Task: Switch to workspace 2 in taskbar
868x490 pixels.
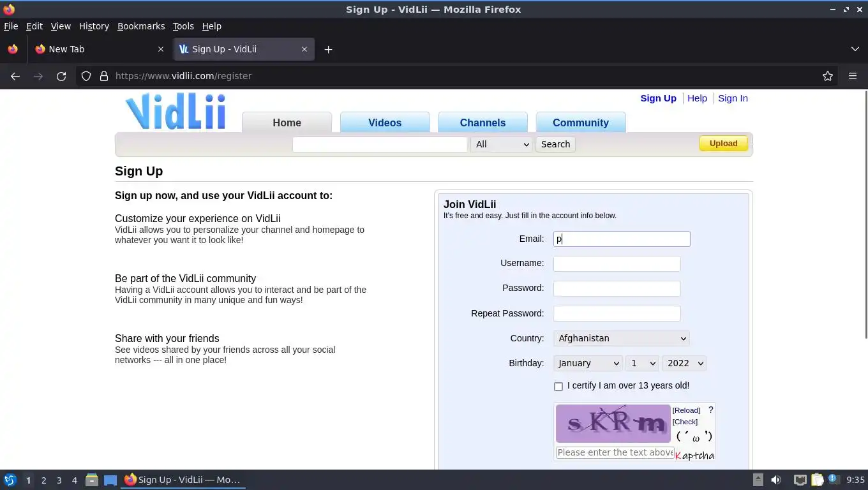Action: (43, 480)
